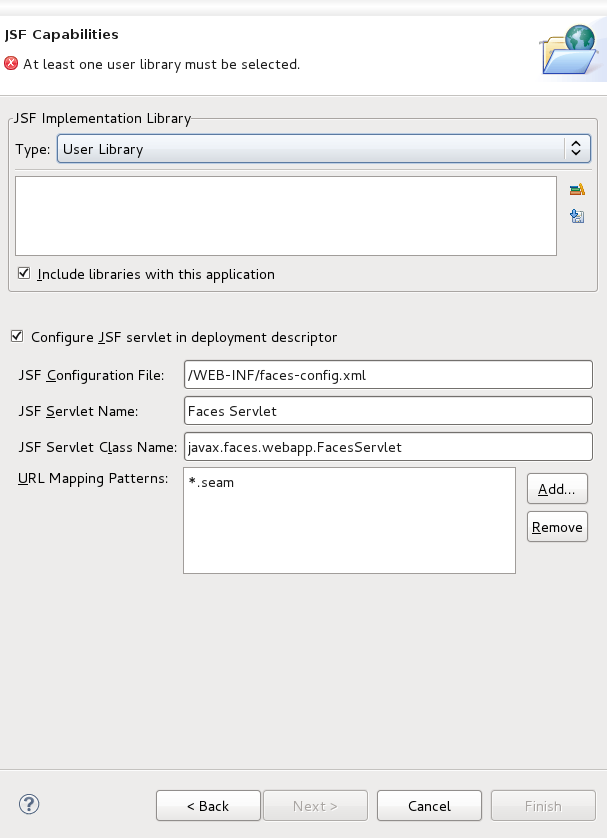Cancel the JSF Capabilities wizard
Viewport: 607px width, 838px height.
[x=429, y=806]
